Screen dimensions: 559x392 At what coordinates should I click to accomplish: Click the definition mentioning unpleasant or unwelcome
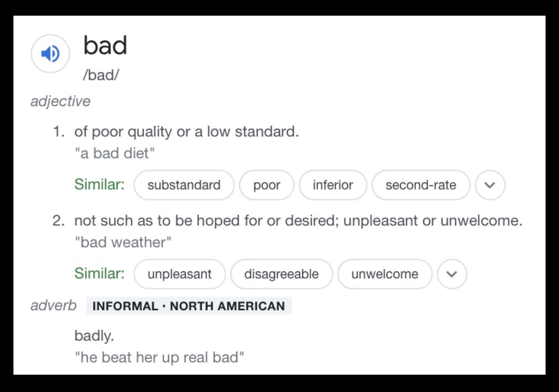pyautogui.click(x=298, y=221)
